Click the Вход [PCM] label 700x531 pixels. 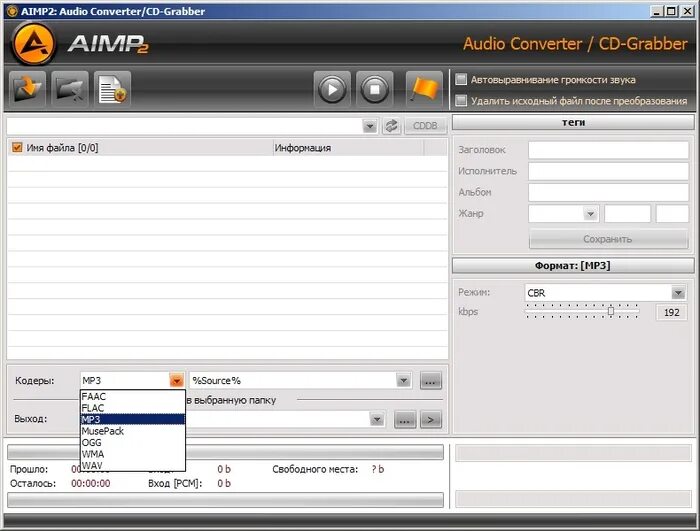(x=175, y=483)
